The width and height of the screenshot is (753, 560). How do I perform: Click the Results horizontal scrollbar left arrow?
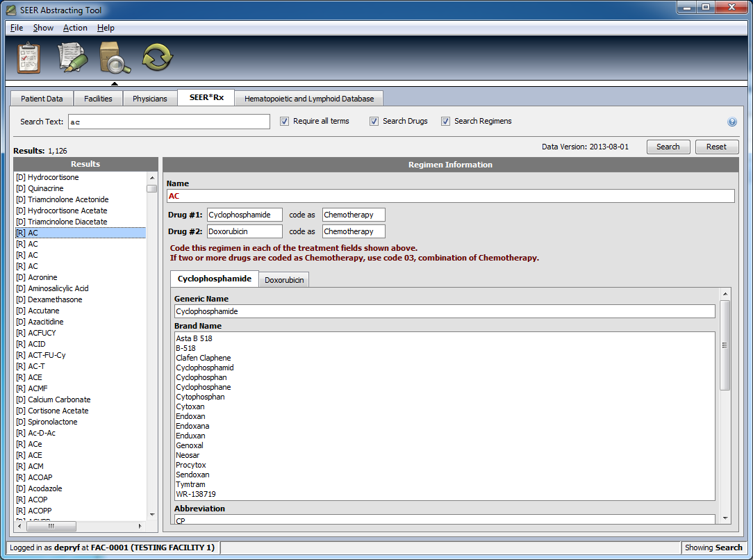click(19, 526)
